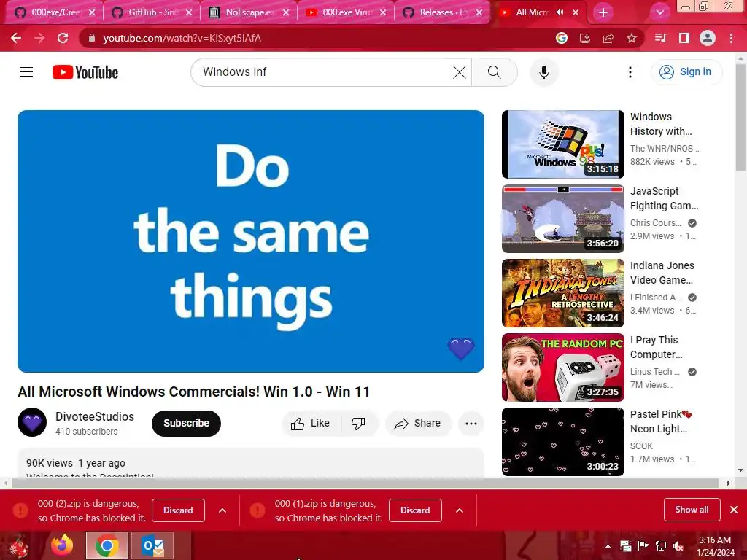Screen dimensions: 747x560
Task: Dislike this video
Action: coord(358,424)
